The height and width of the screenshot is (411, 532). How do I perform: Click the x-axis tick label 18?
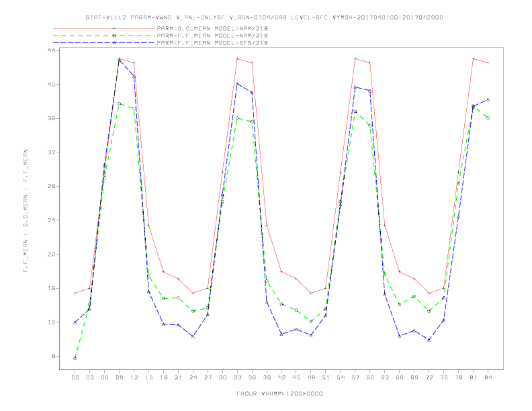click(x=163, y=377)
